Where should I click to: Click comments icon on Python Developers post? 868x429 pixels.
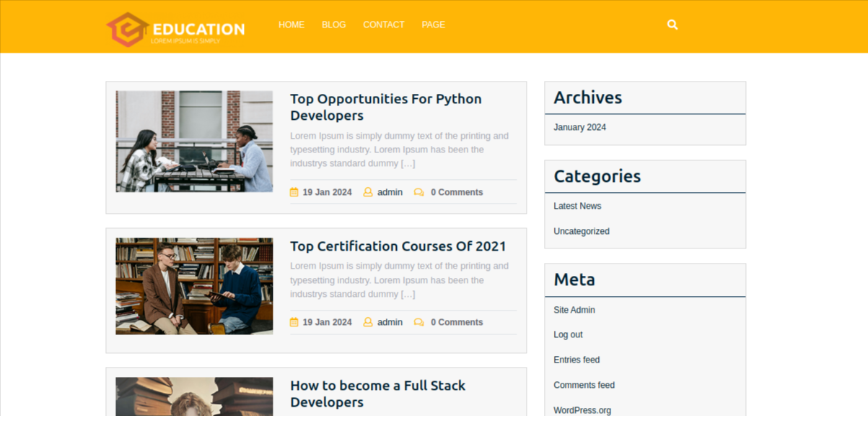(x=418, y=192)
